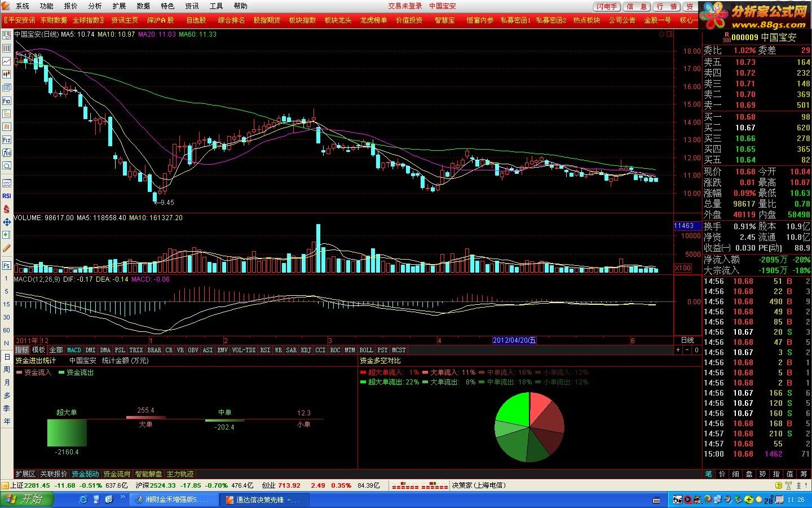Screen dimensions: 812x508
Task: Click the minus zoom button right of indicator tabs
Action: click(x=687, y=350)
